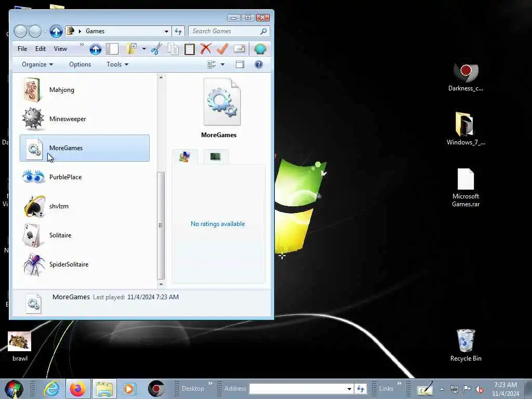Viewport: 532px width, 399px height.
Task: Click the blue Help question mark icon
Action: [x=259, y=64]
